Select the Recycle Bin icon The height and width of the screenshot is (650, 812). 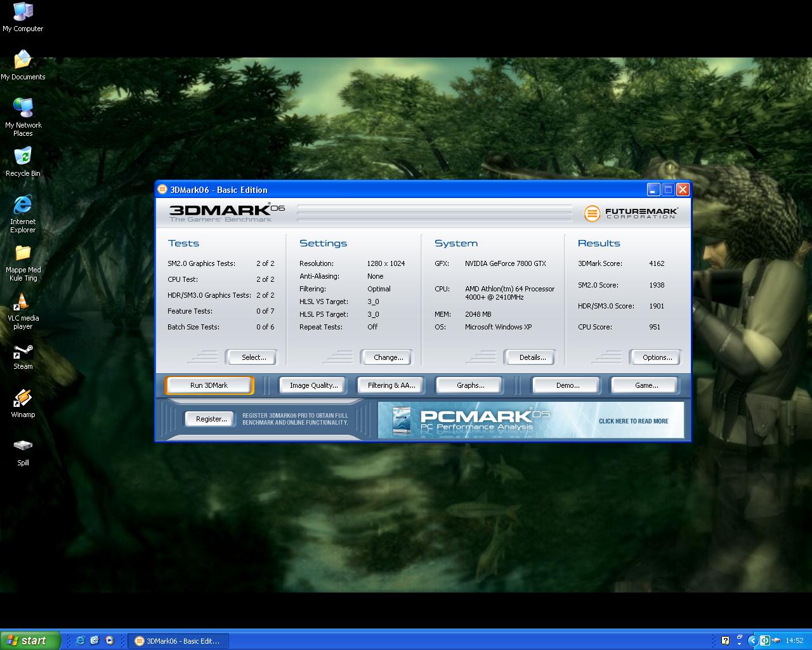click(23, 162)
